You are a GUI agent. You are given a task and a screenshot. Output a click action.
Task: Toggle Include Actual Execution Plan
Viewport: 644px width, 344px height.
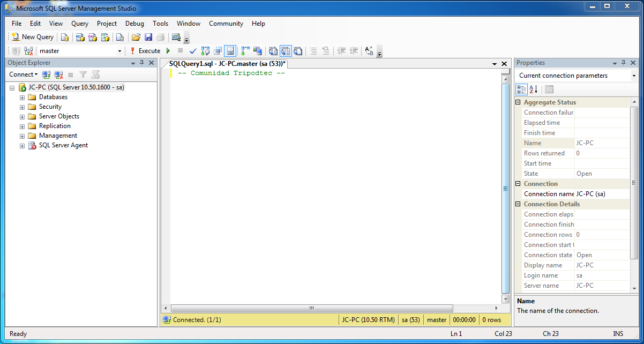pyautogui.click(x=245, y=51)
